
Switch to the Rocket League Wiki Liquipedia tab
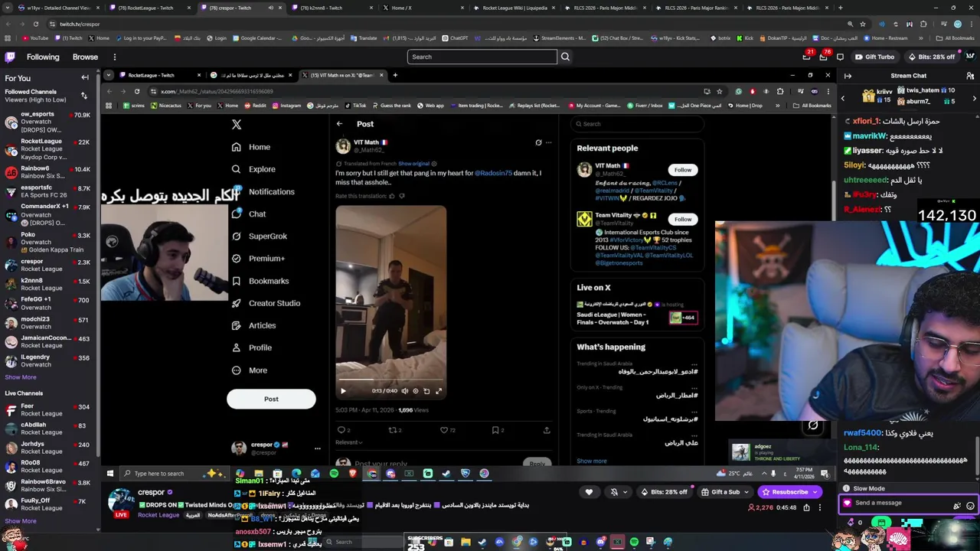coord(514,8)
